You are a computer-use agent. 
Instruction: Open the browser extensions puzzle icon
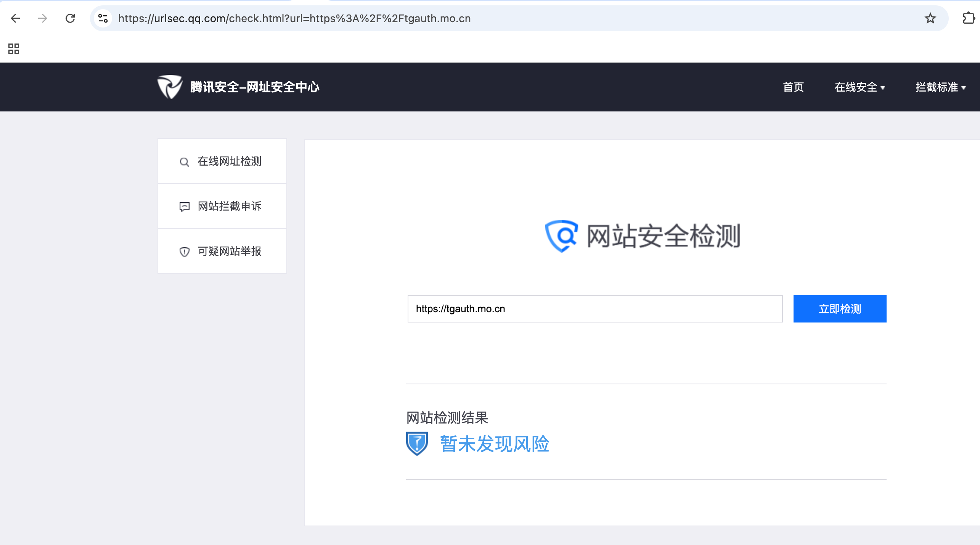pos(969,18)
